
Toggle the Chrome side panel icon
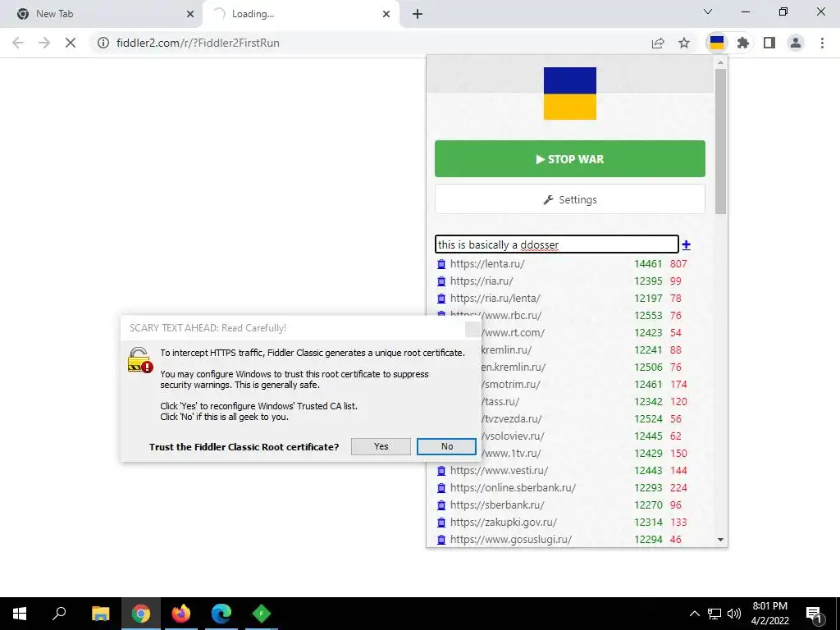coord(769,43)
